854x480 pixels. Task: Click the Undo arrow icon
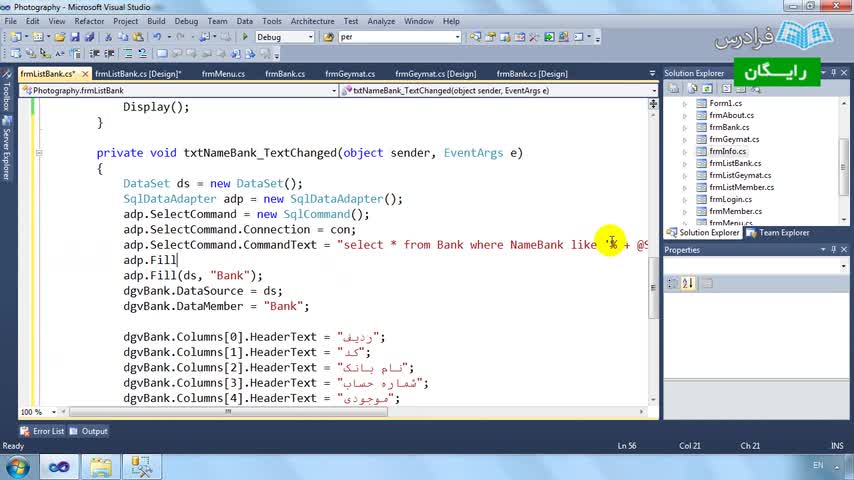157,37
